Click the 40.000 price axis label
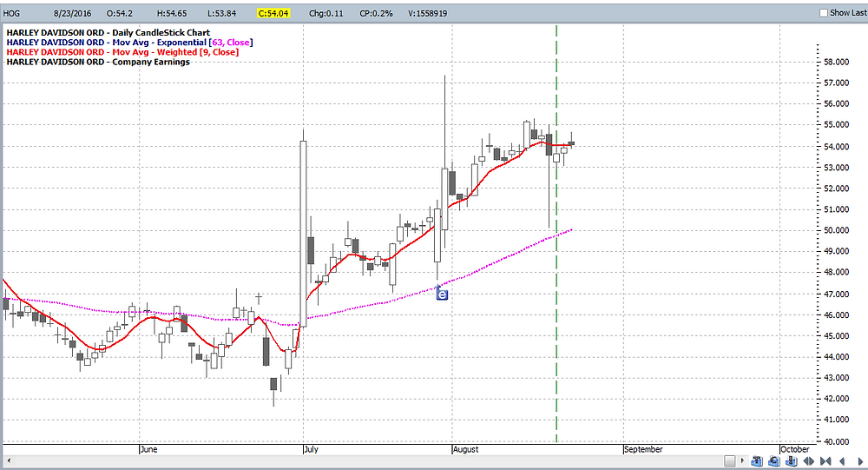The image size is (868, 470). coord(837,441)
